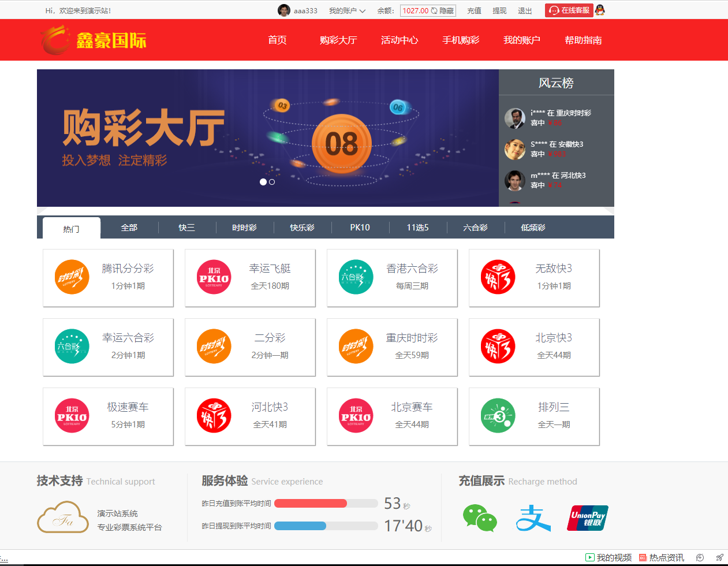Open 香港六合彩 lottery icon
This screenshot has height=566, width=728.
(356, 277)
